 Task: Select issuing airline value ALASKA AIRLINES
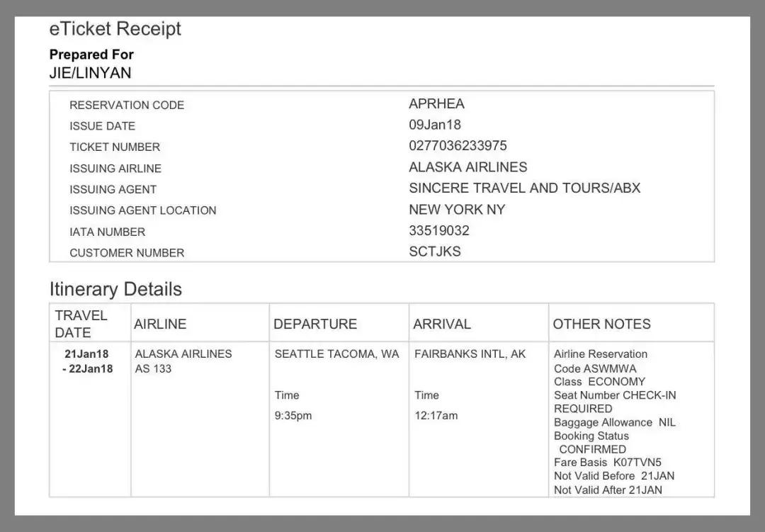click(x=467, y=167)
